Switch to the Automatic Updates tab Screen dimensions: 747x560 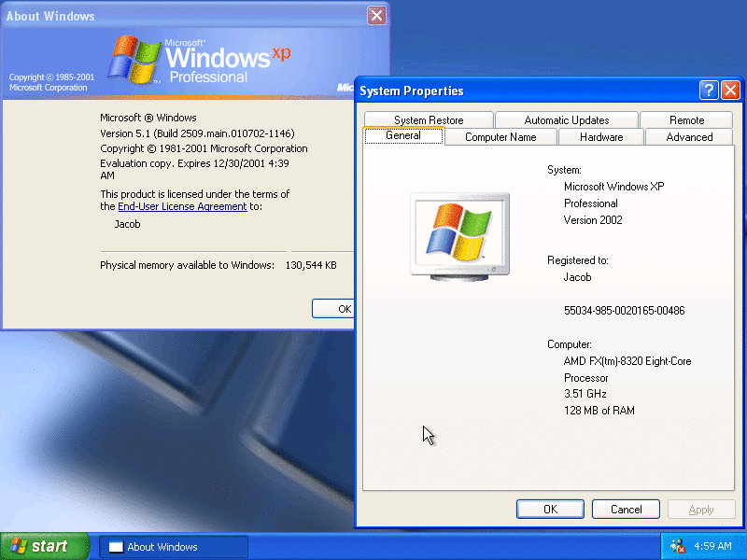coord(567,120)
